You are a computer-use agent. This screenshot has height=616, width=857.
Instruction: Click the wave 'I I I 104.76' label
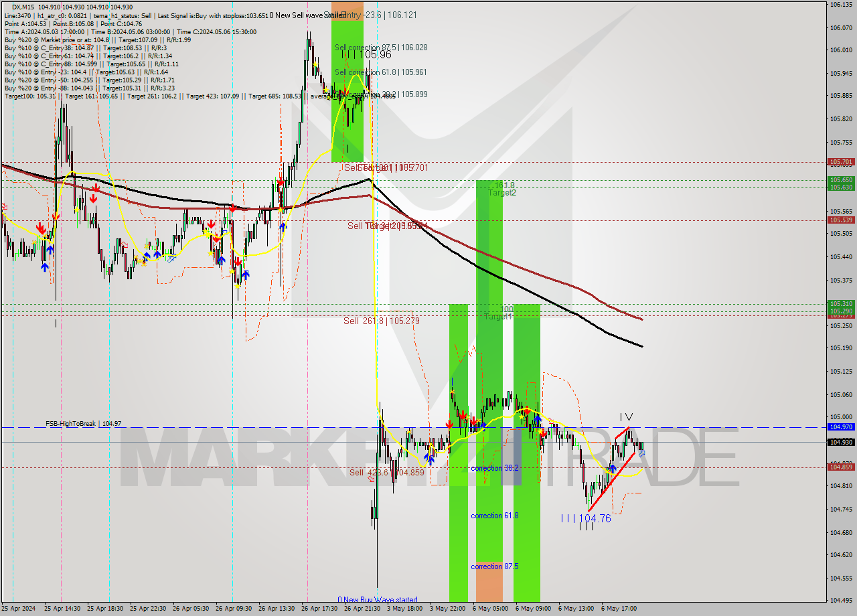coord(586,518)
